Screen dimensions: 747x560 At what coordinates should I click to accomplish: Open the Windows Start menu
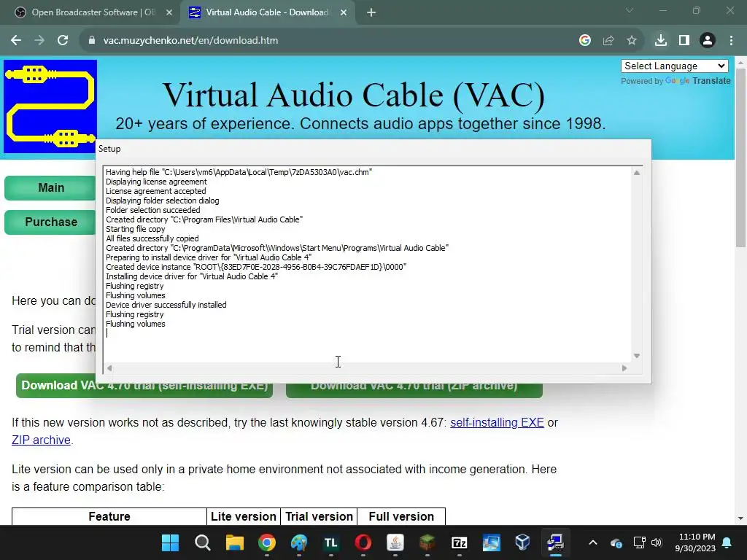170,542
